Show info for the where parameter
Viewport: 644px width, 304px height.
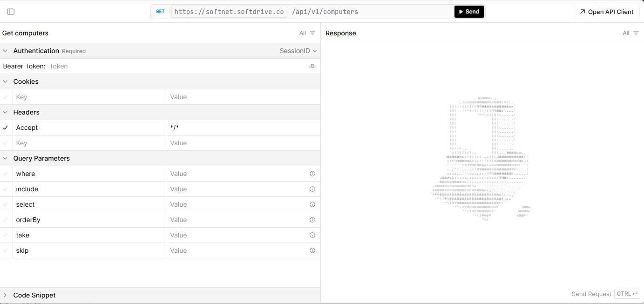(x=312, y=174)
